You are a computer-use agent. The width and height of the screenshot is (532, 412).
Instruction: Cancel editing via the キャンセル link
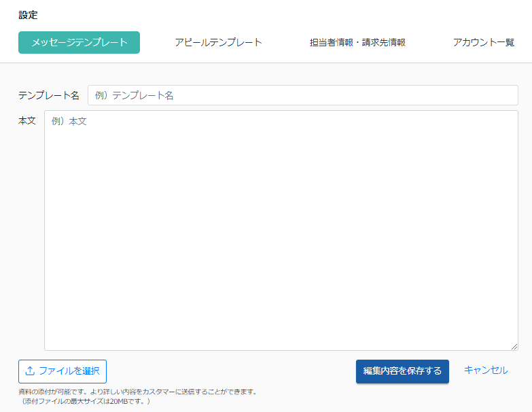[486, 371]
